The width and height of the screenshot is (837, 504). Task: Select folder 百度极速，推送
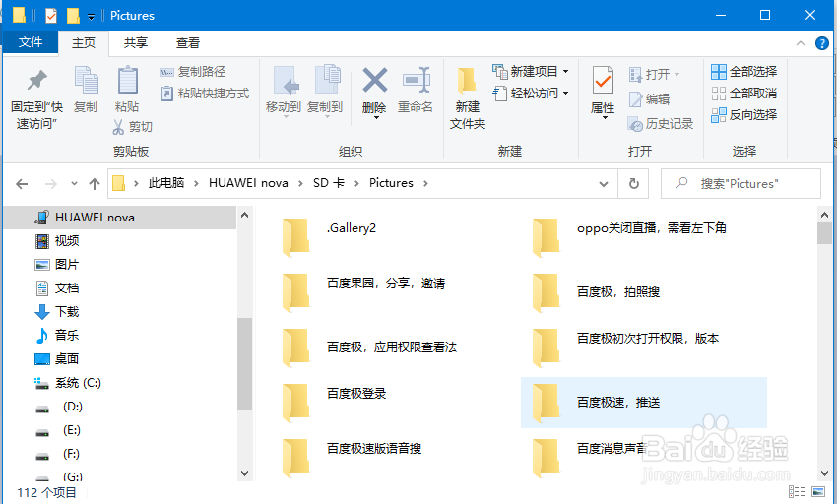(x=644, y=403)
